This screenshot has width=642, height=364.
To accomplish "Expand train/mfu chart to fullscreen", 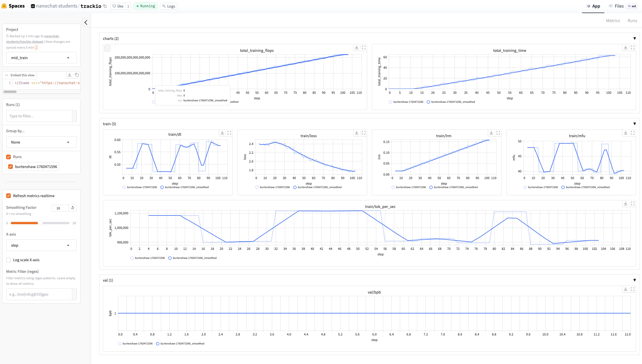I will [633, 133].
